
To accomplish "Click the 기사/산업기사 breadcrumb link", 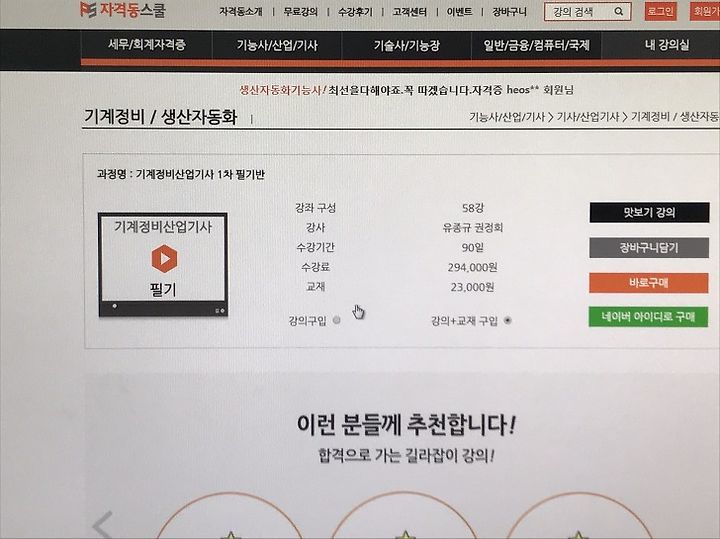I will [588, 117].
